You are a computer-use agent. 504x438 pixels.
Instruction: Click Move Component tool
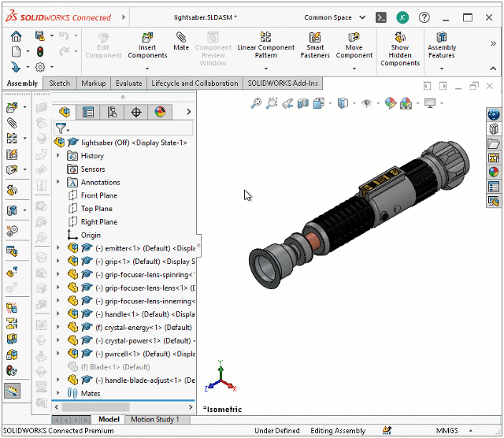354,46
